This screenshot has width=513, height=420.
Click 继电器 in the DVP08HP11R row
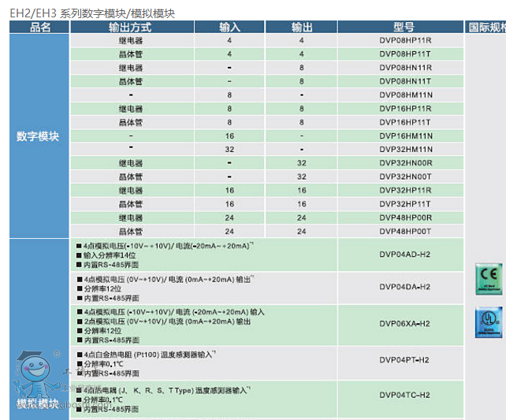click(131, 40)
